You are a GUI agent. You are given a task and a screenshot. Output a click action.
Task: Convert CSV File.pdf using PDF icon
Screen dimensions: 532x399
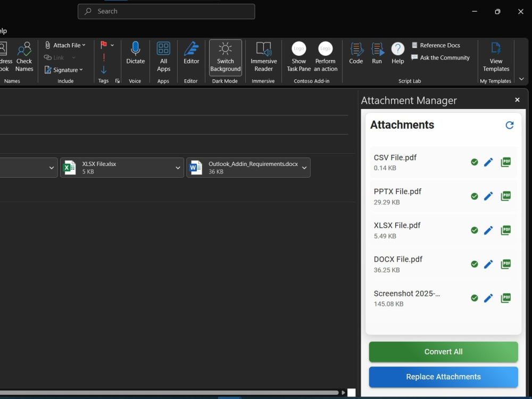coord(505,162)
